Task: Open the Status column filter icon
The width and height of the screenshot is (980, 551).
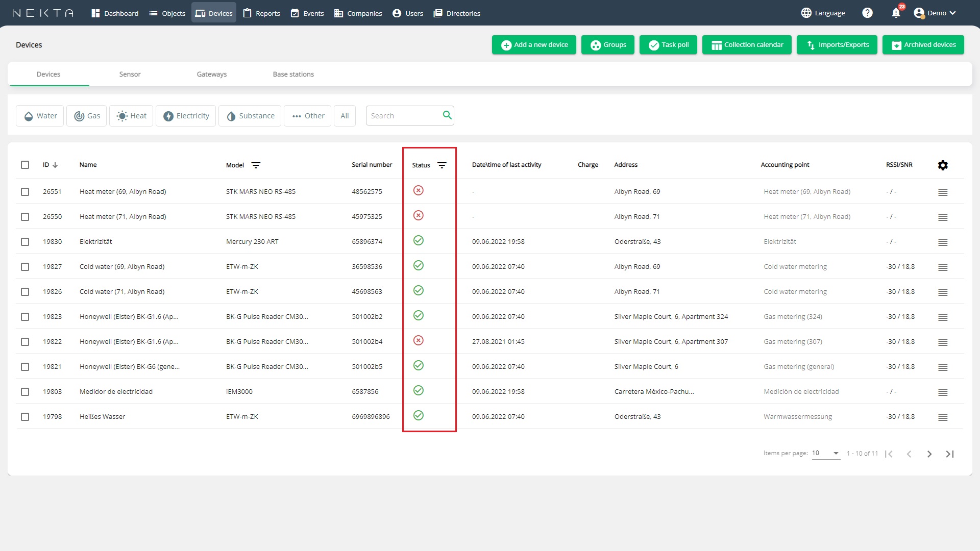Action: point(442,165)
